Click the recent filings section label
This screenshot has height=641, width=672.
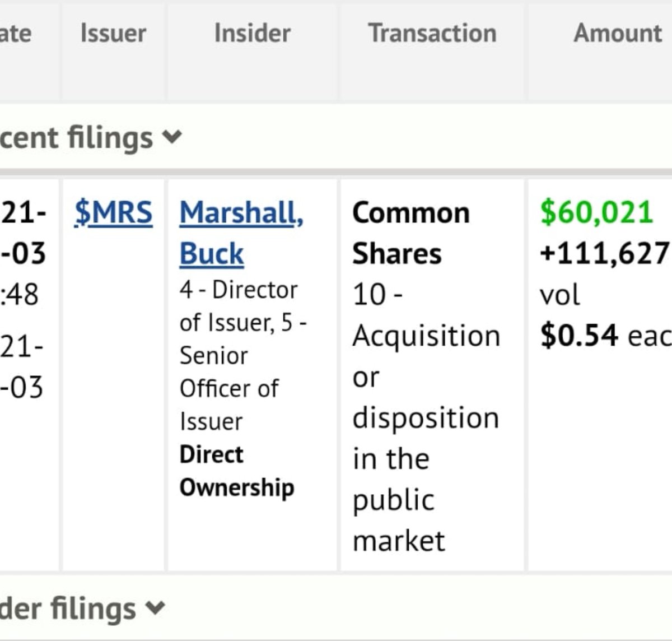(76, 137)
